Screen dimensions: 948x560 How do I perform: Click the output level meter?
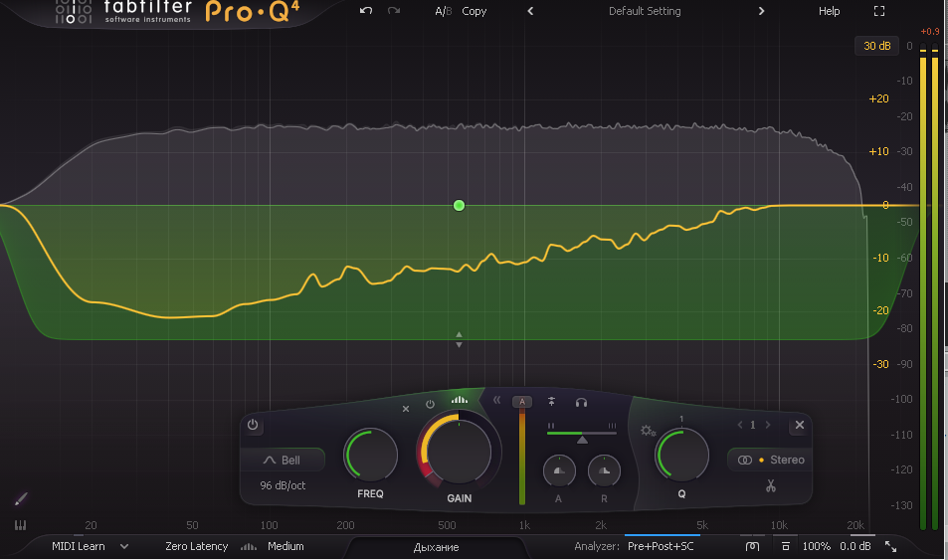click(x=929, y=287)
